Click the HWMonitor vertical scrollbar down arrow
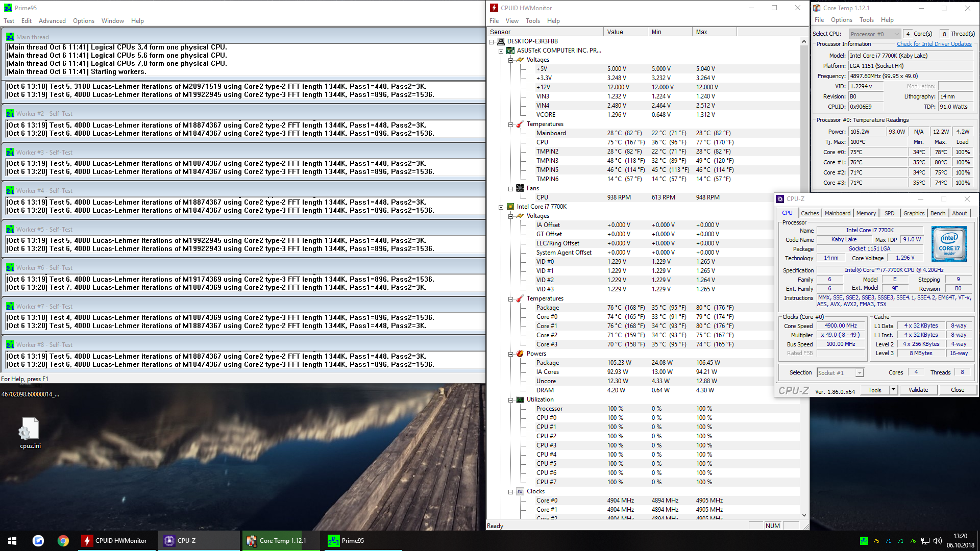980x551 pixels. 804,515
